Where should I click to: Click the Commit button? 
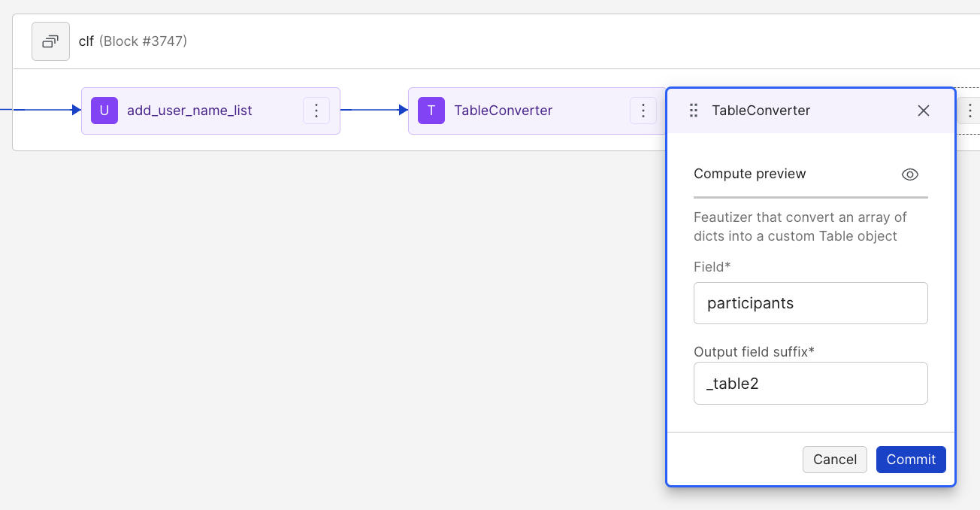911,460
